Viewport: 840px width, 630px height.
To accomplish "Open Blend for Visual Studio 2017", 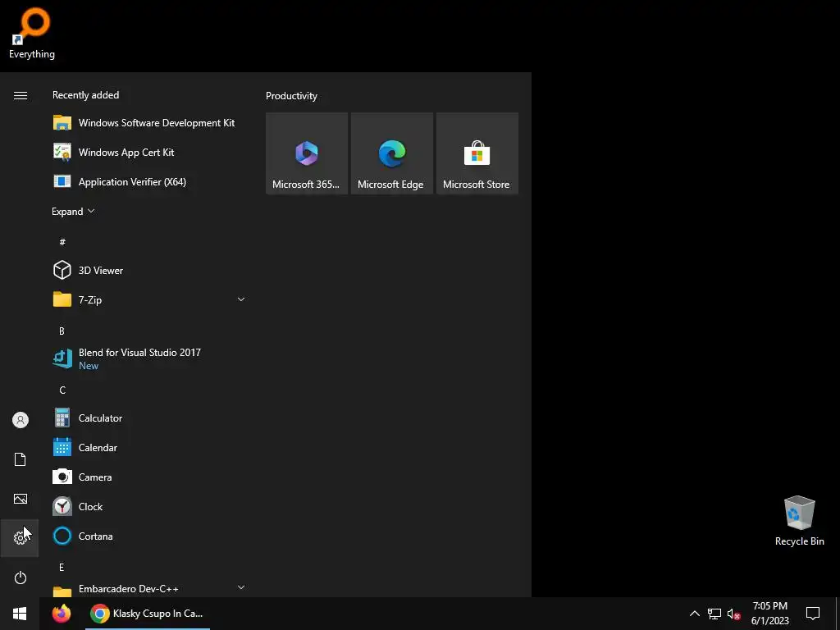I will coord(149,359).
